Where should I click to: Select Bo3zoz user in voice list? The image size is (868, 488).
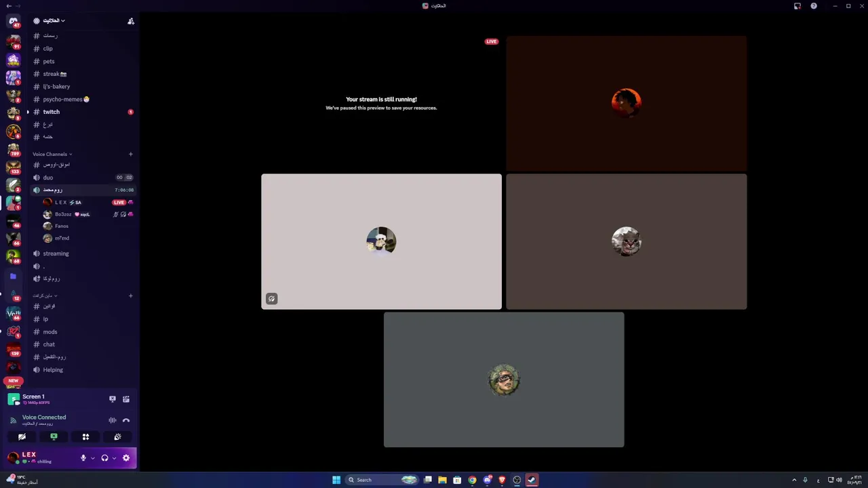(88, 214)
